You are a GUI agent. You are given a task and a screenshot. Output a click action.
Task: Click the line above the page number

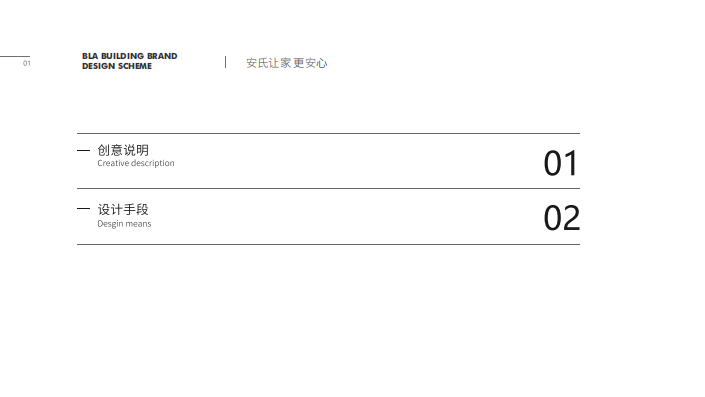point(15,57)
